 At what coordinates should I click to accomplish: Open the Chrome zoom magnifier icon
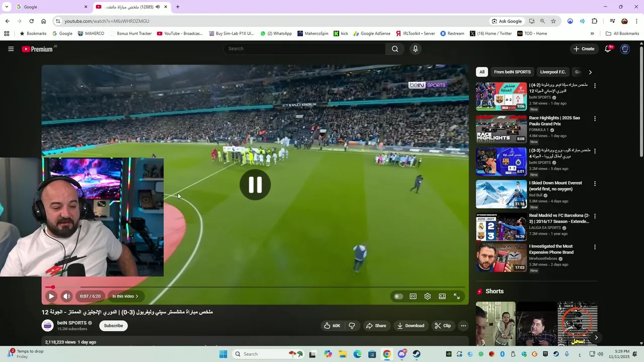pos(542,21)
